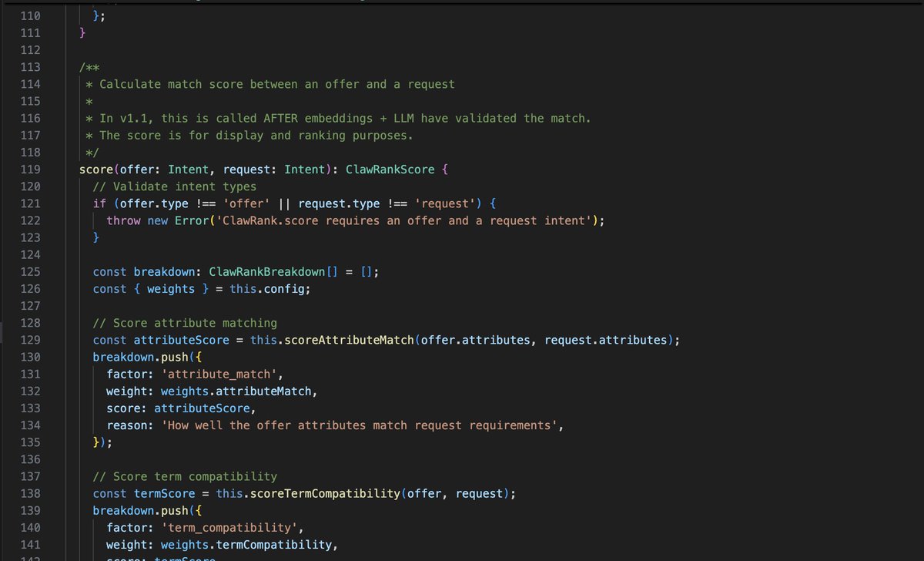The width and height of the screenshot is (924, 561).
Task: Click attributeScore value on line 133
Action: point(203,408)
